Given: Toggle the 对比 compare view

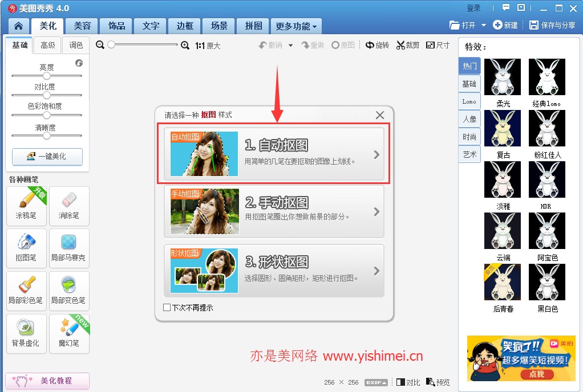Looking at the screenshot, I should click(x=408, y=382).
